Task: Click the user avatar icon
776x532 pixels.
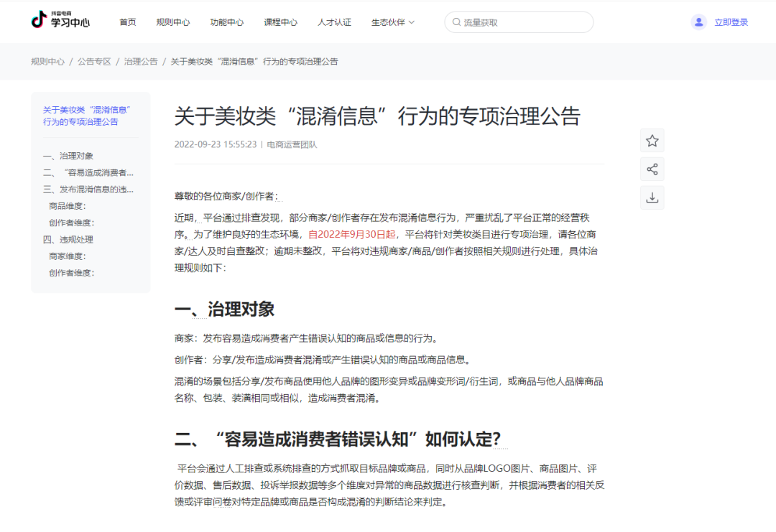Action: [698, 22]
